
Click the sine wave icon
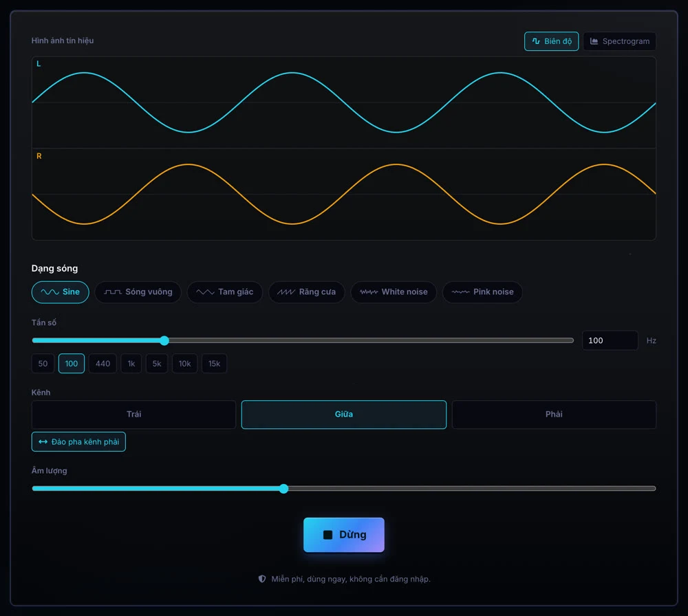(50, 292)
